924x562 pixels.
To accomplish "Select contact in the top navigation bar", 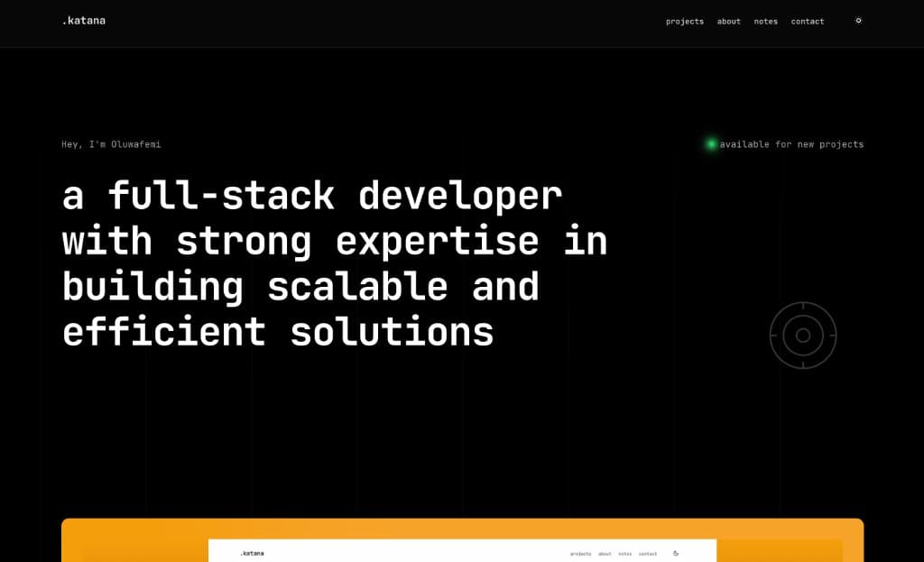I will click(x=808, y=22).
